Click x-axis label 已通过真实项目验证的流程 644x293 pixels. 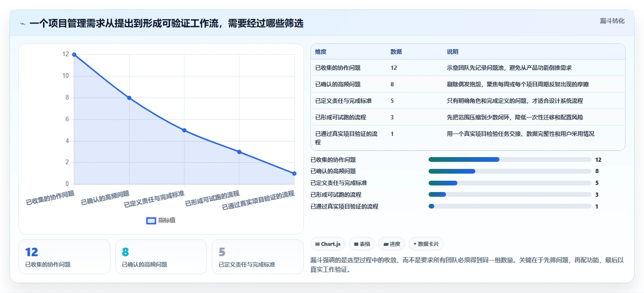[x=258, y=201]
